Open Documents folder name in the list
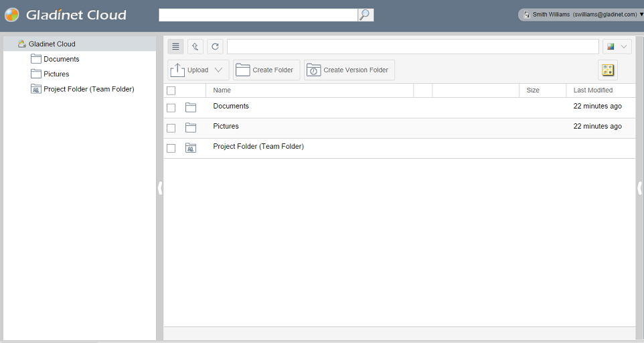 [x=231, y=106]
